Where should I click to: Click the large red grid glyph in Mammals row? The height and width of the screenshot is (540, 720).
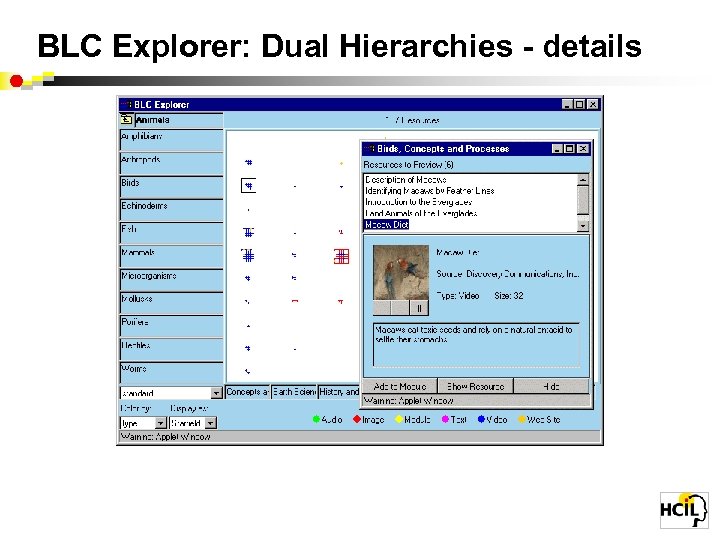click(x=341, y=256)
